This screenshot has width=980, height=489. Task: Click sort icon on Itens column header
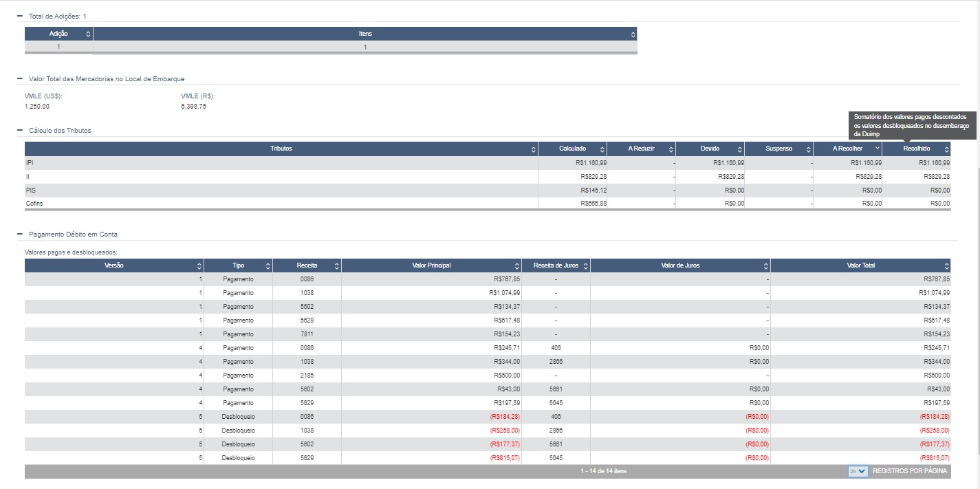point(633,34)
